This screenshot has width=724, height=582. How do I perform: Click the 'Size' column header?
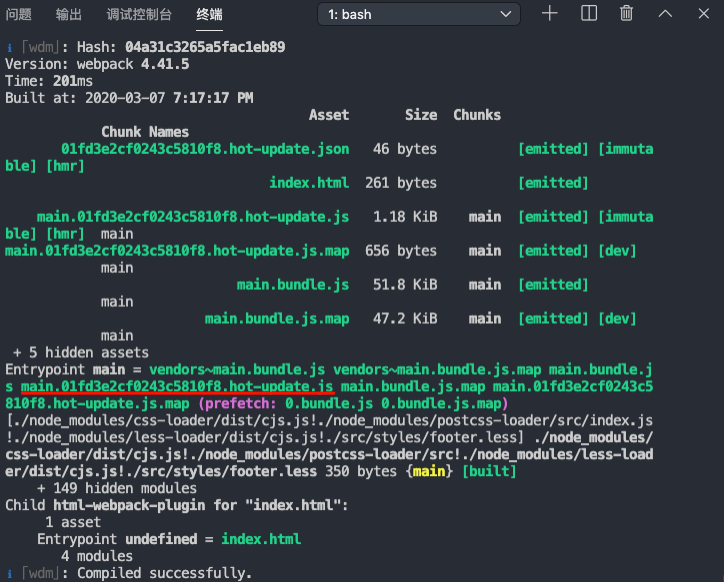point(421,115)
